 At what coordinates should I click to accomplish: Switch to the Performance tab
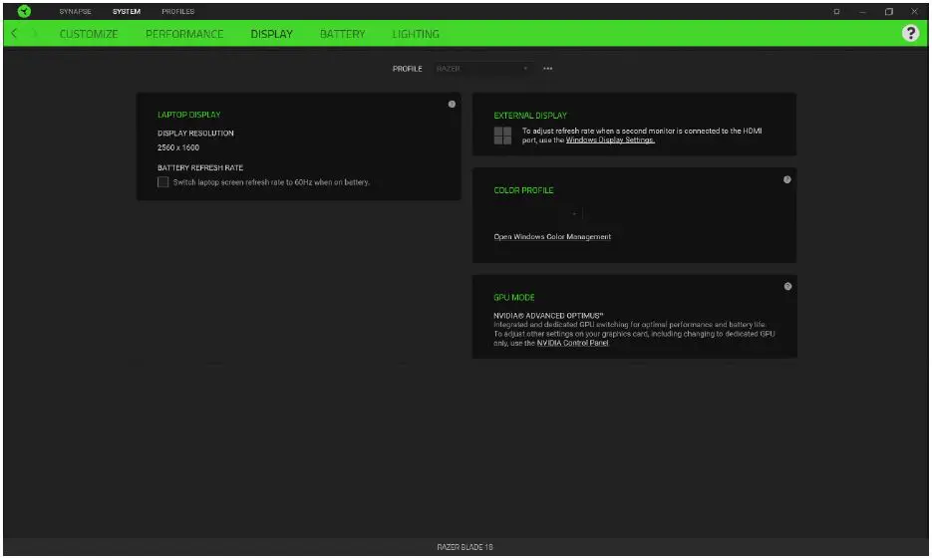[x=184, y=34]
